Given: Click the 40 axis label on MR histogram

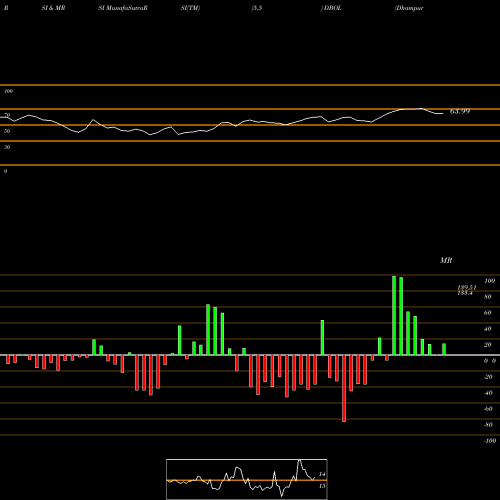Looking at the screenshot, I should pos(488,329).
